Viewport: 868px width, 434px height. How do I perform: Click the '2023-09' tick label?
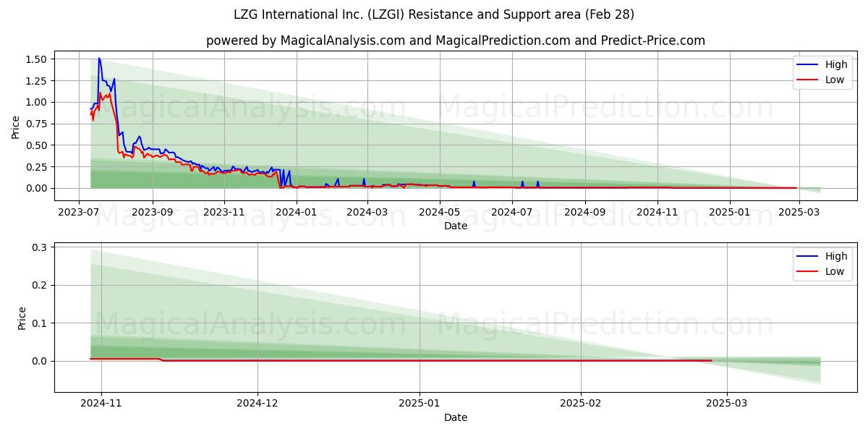tap(153, 213)
